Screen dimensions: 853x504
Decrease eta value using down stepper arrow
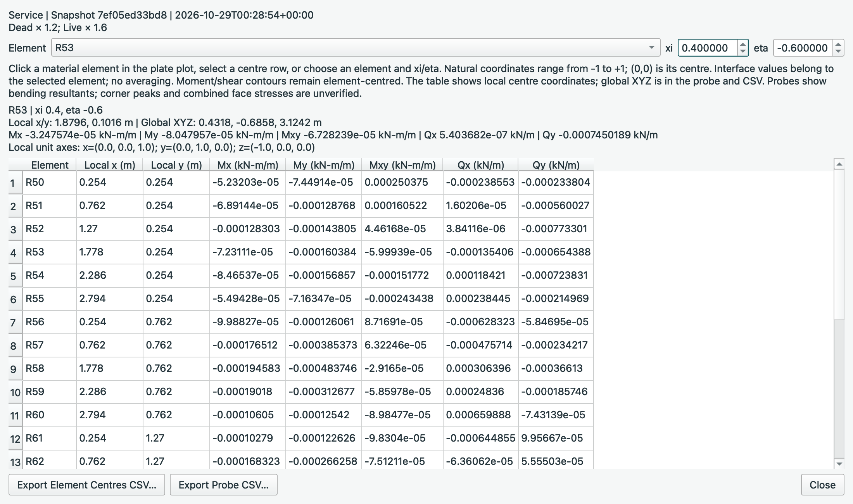838,52
